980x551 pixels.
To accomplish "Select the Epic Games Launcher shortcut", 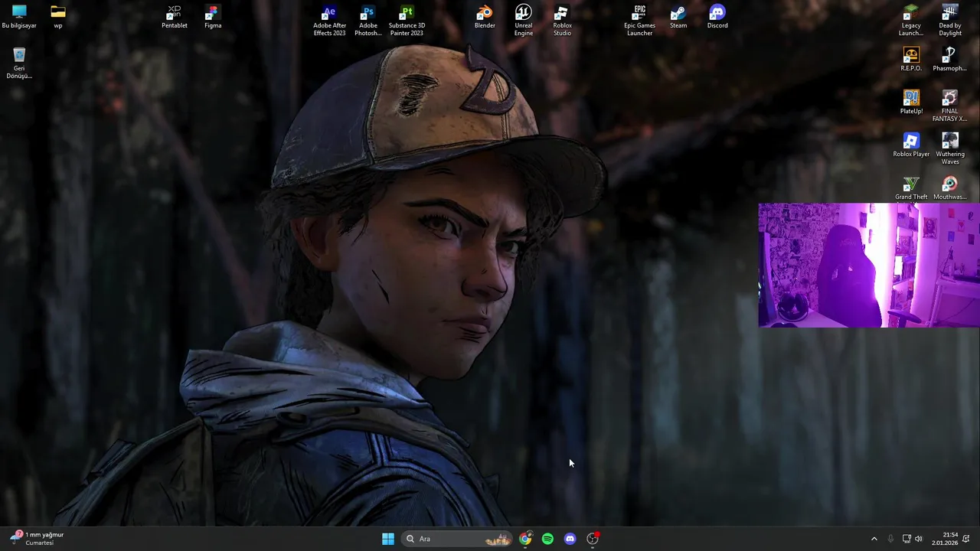I will [x=639, y=21].
